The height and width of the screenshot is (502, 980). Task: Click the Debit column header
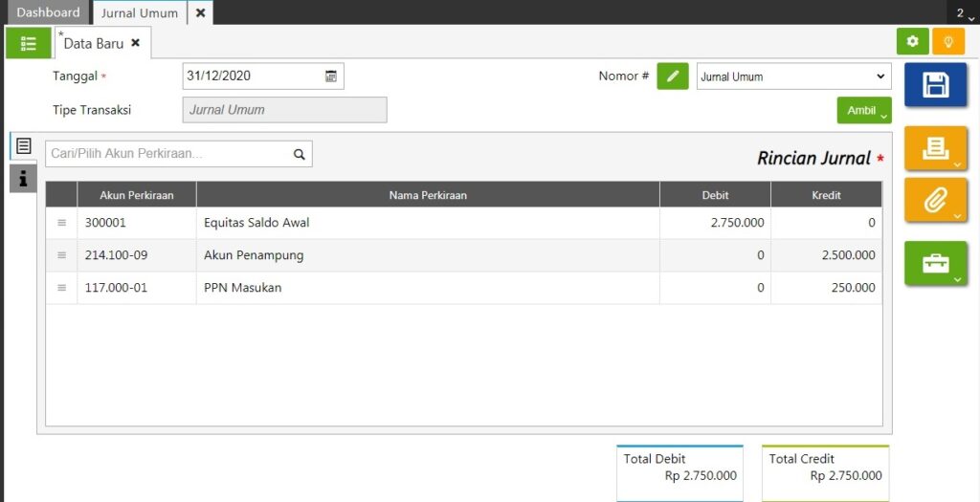coord(715,195)
